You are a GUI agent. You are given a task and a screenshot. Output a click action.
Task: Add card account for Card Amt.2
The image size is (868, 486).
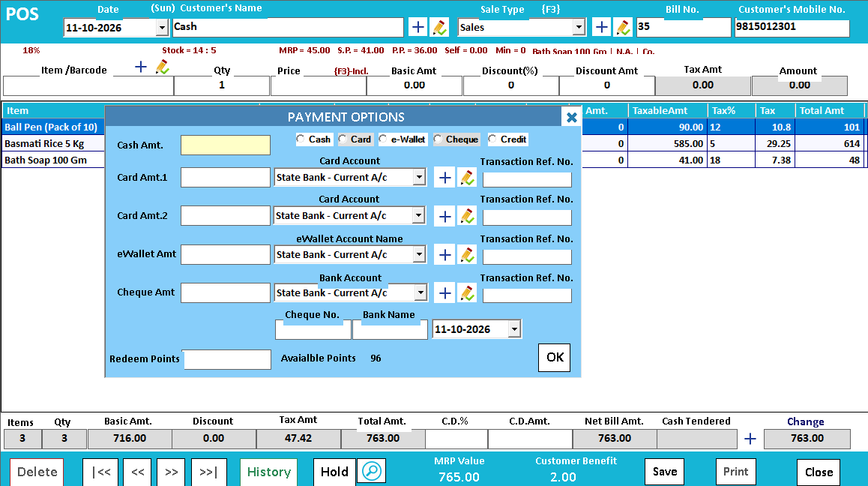[x=444, y=216]
